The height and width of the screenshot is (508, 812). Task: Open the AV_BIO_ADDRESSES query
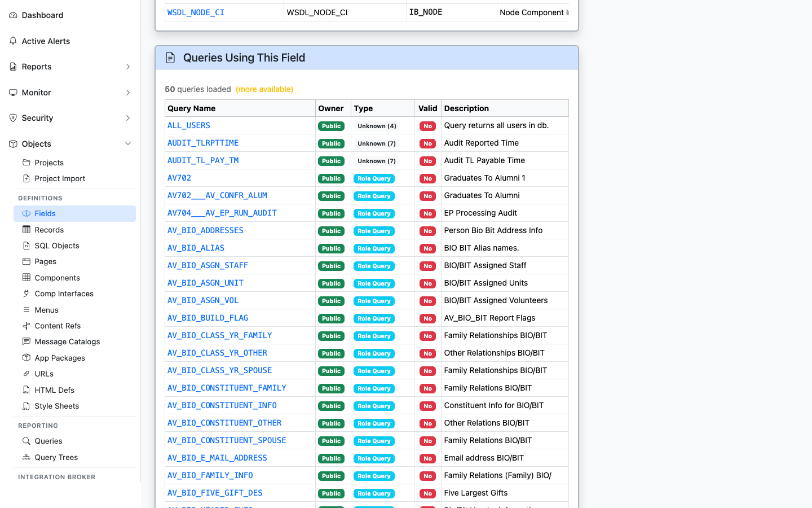tap(205, 230)
